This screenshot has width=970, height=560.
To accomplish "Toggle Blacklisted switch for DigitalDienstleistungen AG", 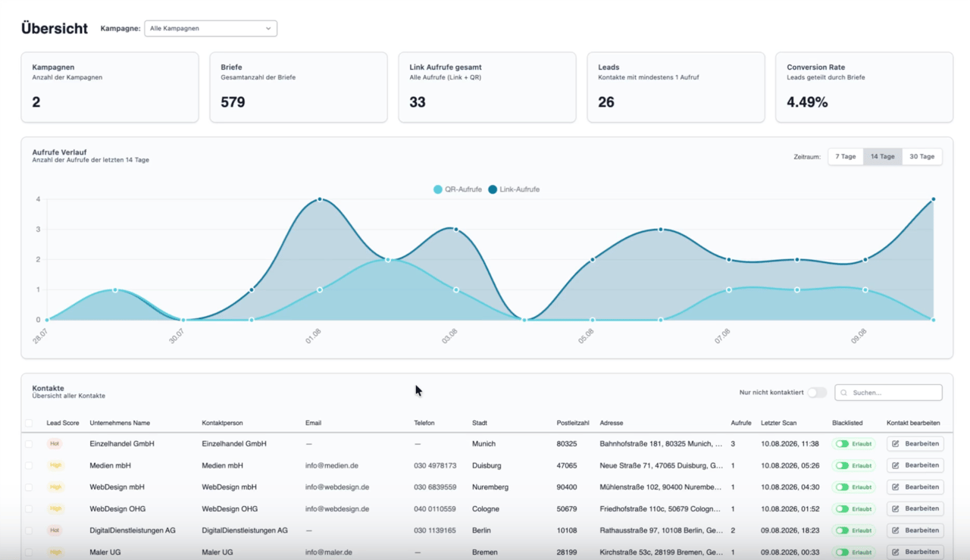I will coord(842,530).
